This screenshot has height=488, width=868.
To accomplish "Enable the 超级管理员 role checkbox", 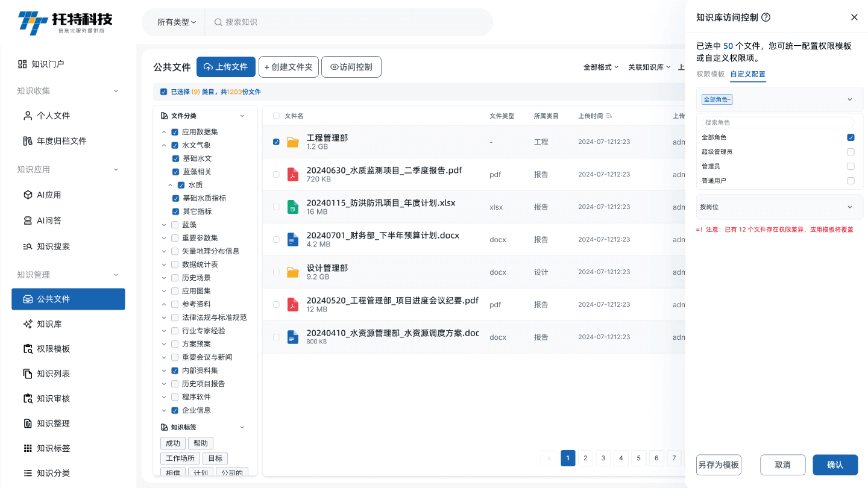I will tap(851, 152).
